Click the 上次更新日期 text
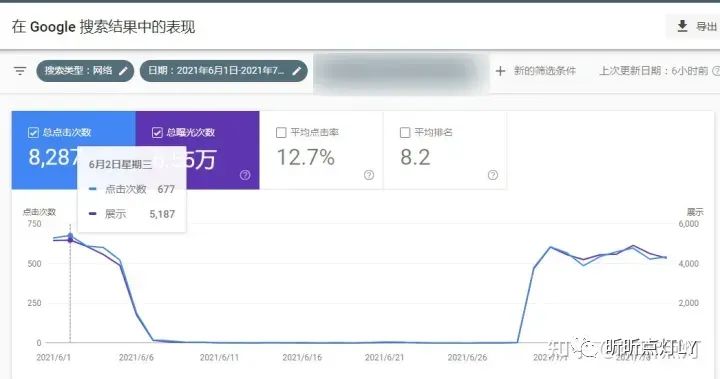 pos(654,71)
